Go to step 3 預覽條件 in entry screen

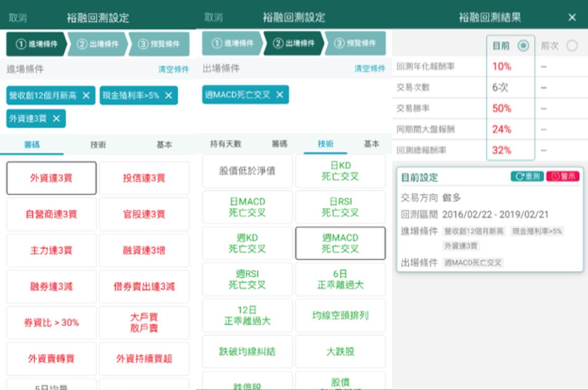[159, 44]
